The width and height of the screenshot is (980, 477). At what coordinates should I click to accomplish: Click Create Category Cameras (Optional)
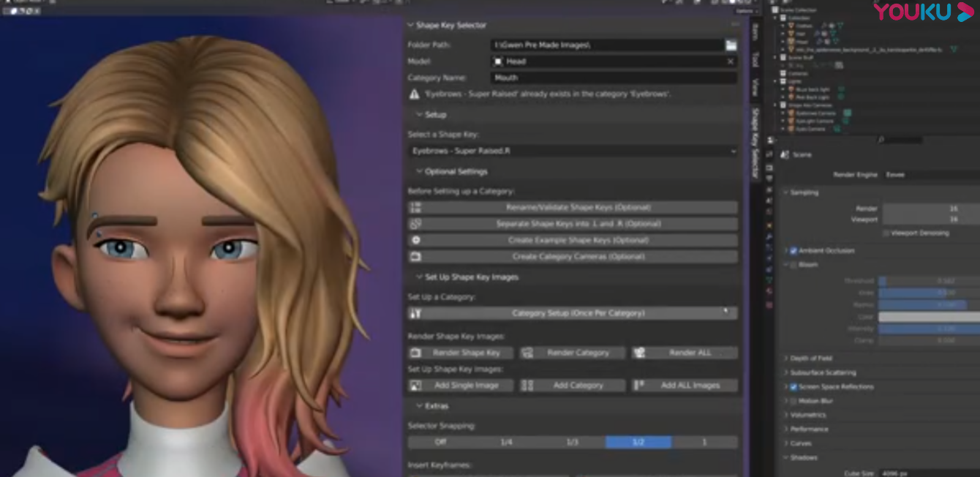coord(573,257)
